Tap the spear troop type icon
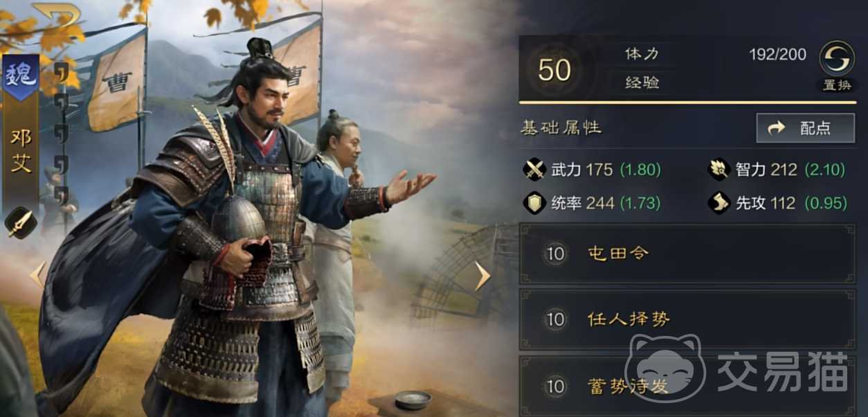Viewport: 868px width, 417px height. coord(21,224)
